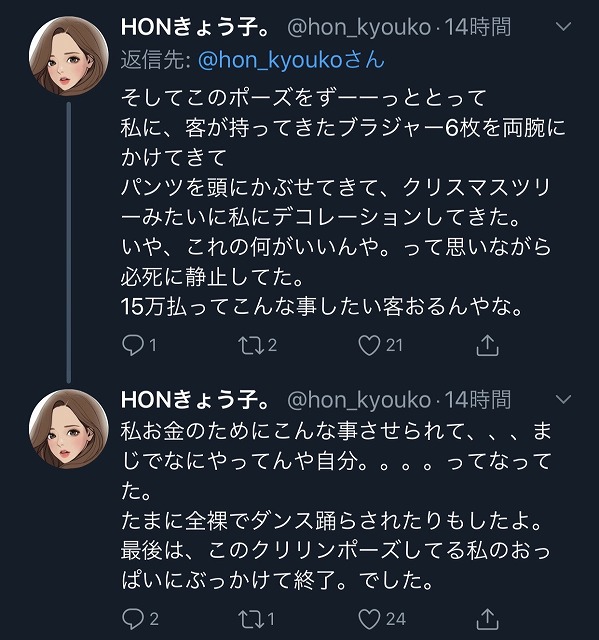Share the first tweet via share icon

[x=488, y=345]
